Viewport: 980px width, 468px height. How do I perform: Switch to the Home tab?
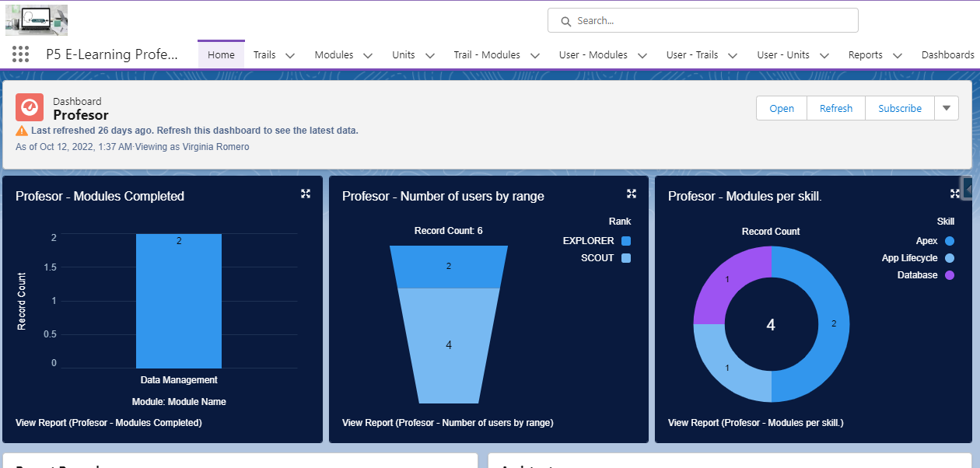coord(221,54)
